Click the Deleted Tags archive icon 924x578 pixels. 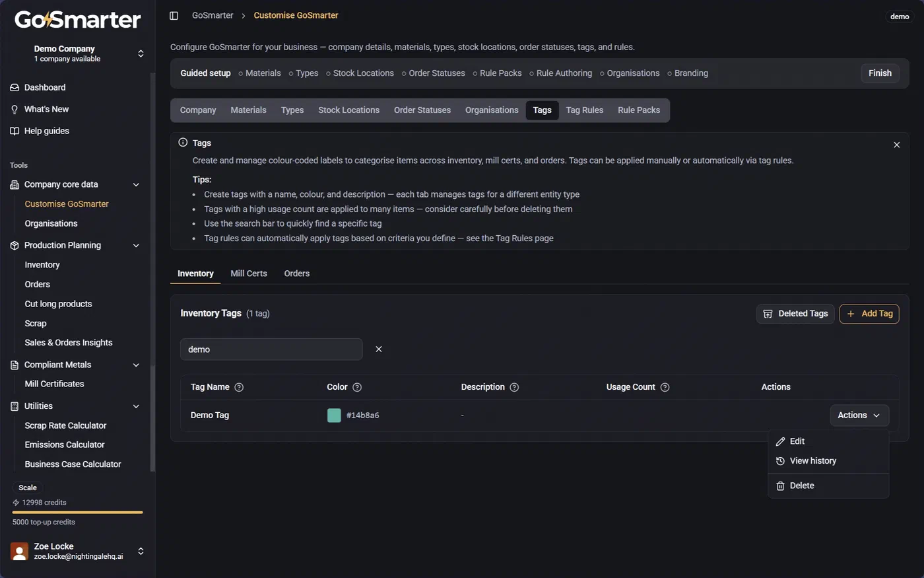768,314
